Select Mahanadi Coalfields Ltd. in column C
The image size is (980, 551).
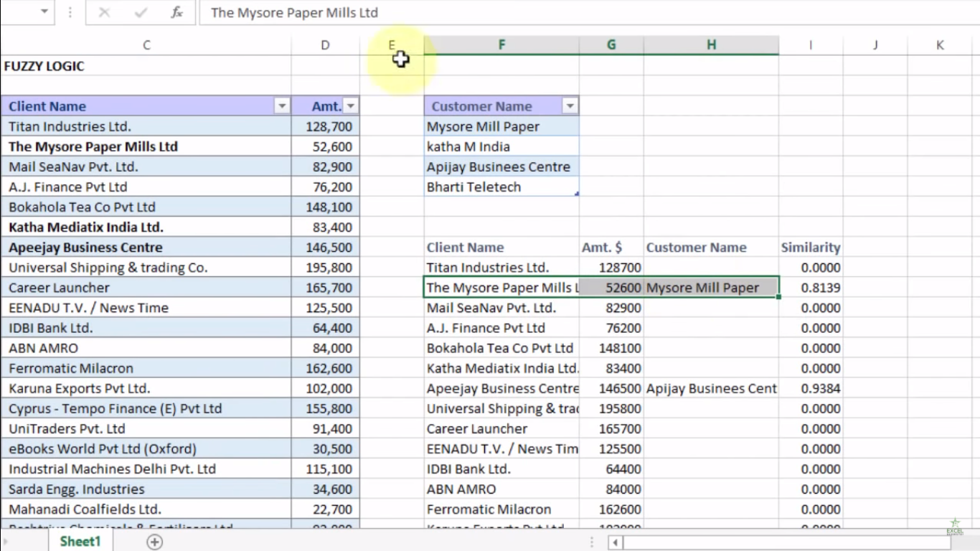[146, 509]
